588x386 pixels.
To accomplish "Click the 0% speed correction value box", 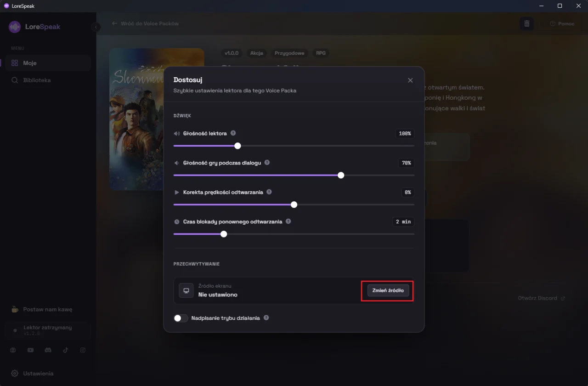I will pyautogui.click(x=407, y=193).
